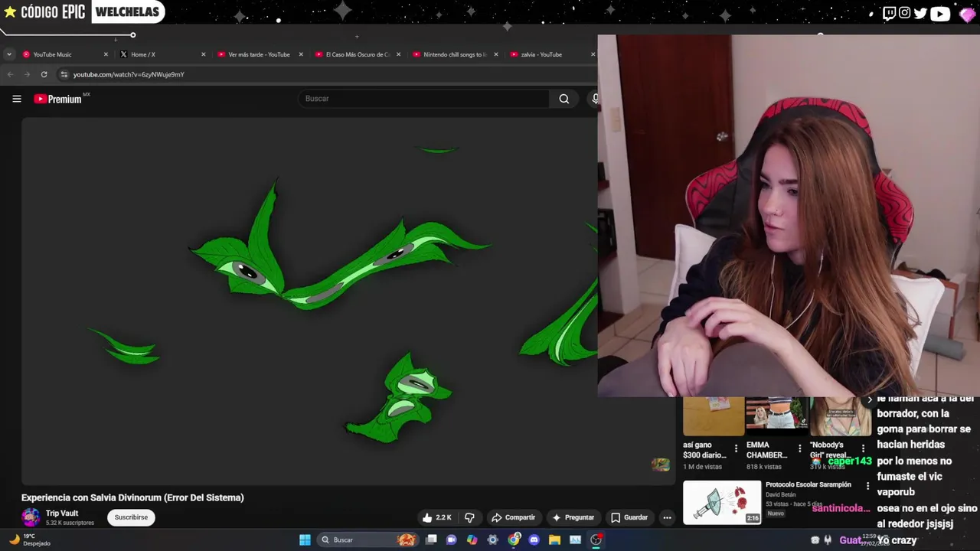Start voice search with the microphone icon

point(594,99)
